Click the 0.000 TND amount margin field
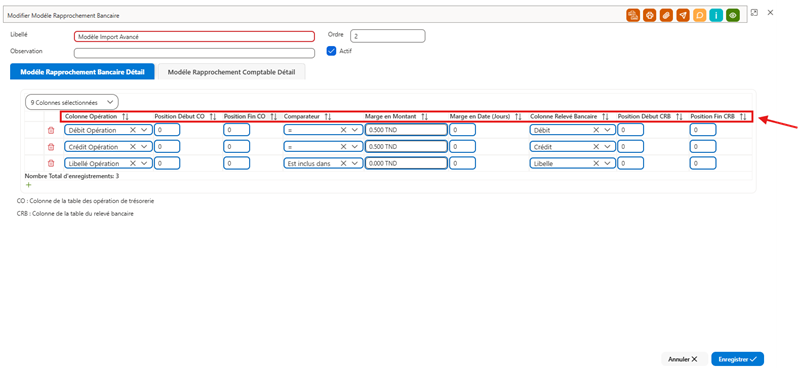Image resolution: width=798 pixels, height=368 pixels. point(406,164)
